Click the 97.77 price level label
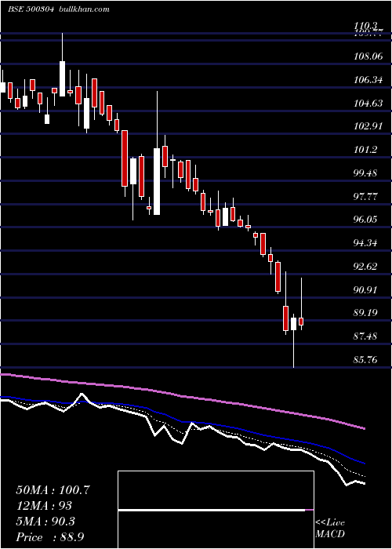Screen dimensions: 392x549 pyautogui.click(x=366, y=196)
